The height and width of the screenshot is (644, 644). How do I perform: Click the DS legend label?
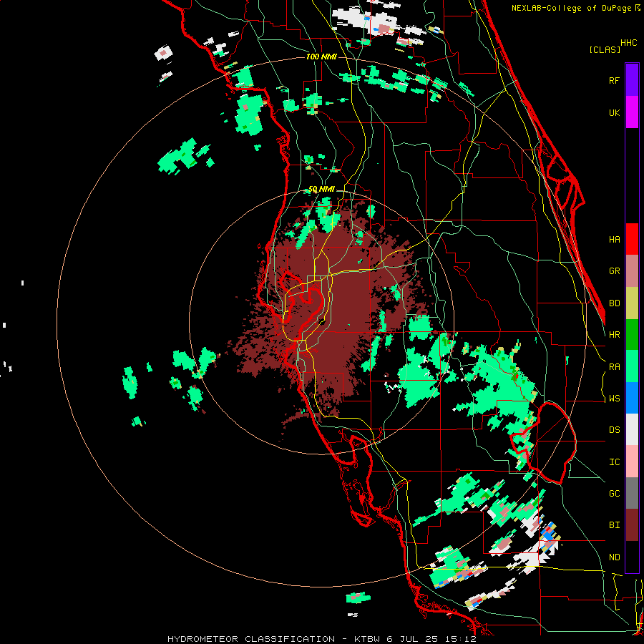click(x=614, y=430)
